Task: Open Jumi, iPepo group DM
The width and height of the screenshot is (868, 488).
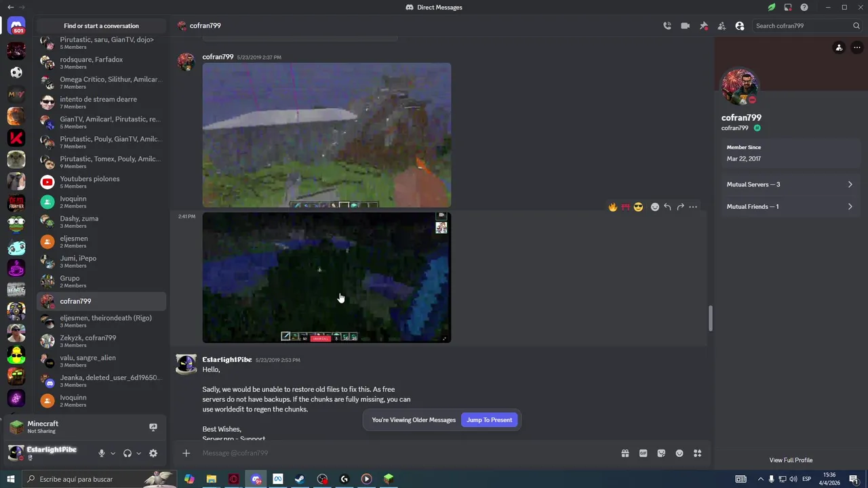Action: pyautogui.click(x=102, y=261)
